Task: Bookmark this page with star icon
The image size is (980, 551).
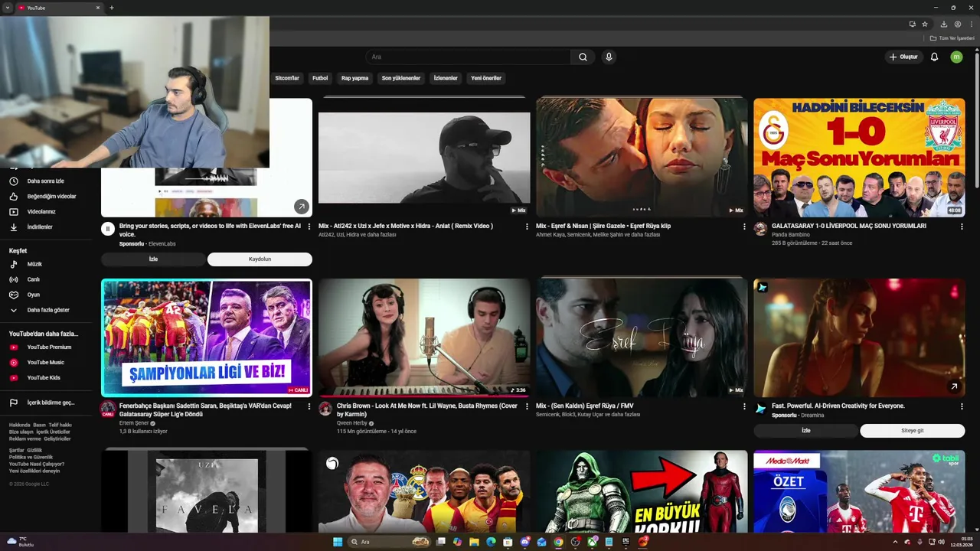Action: click(925, 24)
